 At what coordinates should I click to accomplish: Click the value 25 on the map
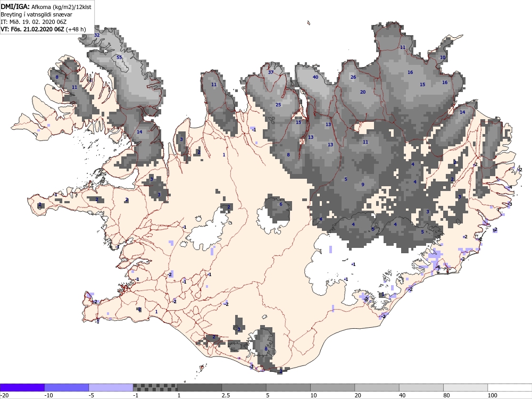[278, 105]
